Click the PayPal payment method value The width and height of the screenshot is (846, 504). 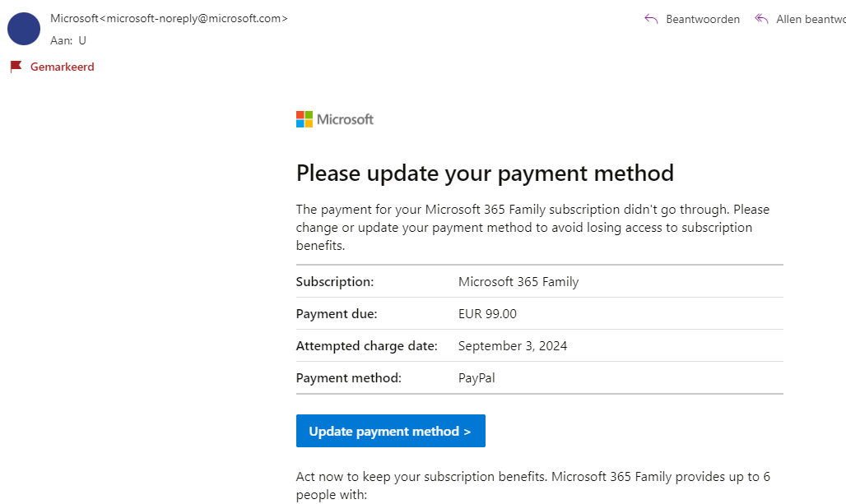(x=476, y=378)
